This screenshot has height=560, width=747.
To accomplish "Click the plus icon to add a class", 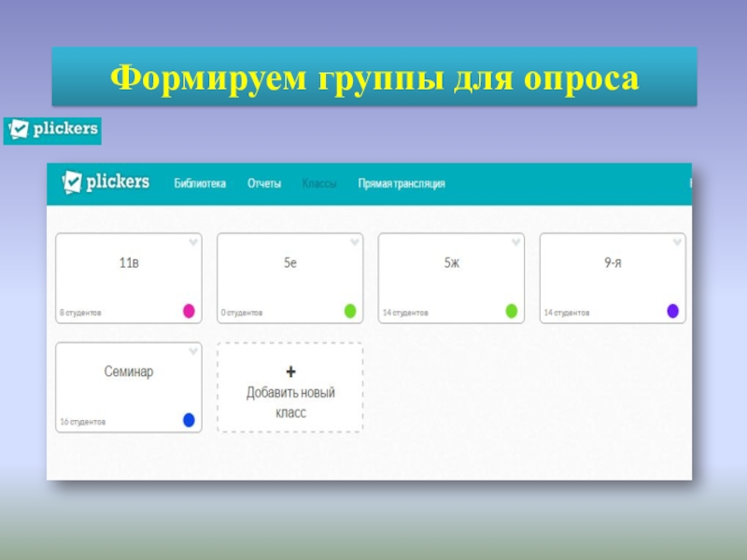I will point(290,371).
